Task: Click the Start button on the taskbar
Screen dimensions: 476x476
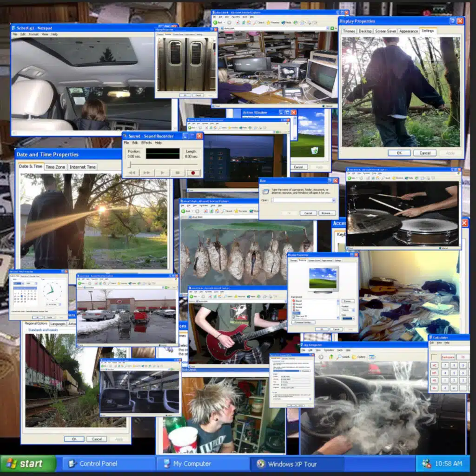Action: coord(28,464)
